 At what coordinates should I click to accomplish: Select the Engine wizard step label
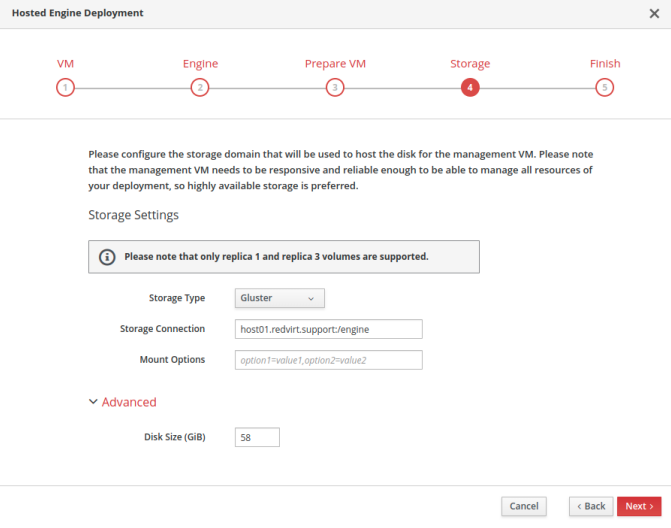click(200, 64)
